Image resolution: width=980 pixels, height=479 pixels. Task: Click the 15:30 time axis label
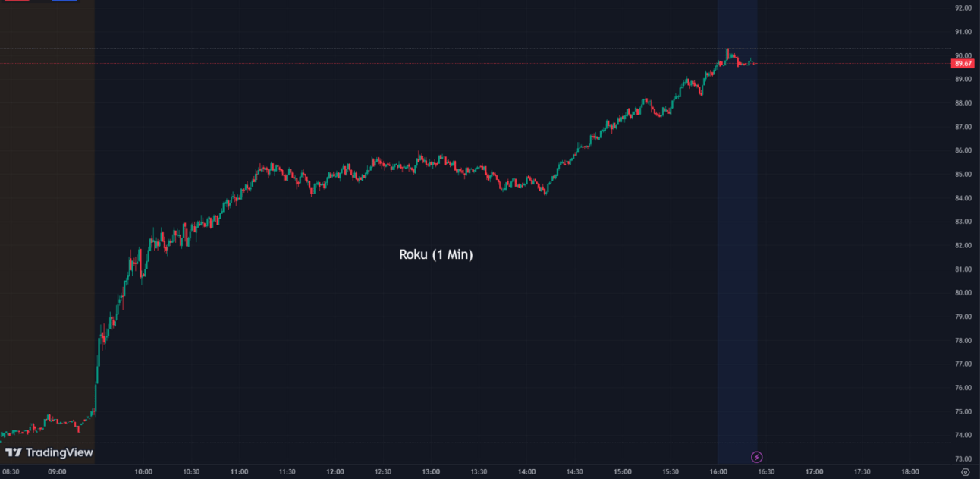point(670,471)
